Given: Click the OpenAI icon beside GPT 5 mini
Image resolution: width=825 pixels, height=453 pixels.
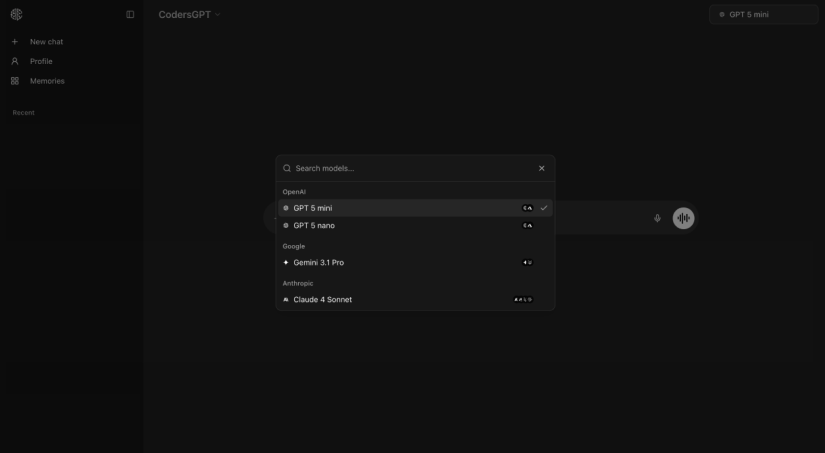Looking at the screenshot, I should click(286, 208).
